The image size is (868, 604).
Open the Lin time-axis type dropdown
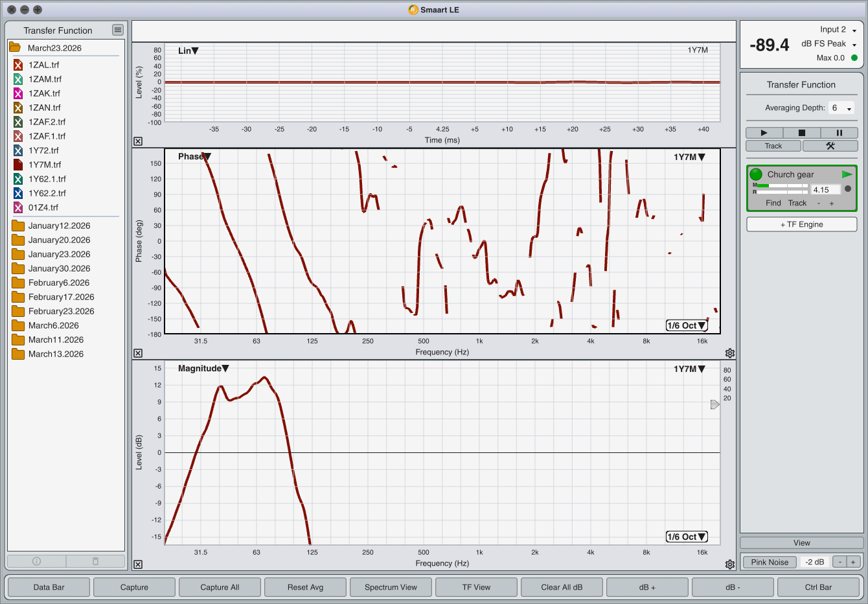[188, 51]
